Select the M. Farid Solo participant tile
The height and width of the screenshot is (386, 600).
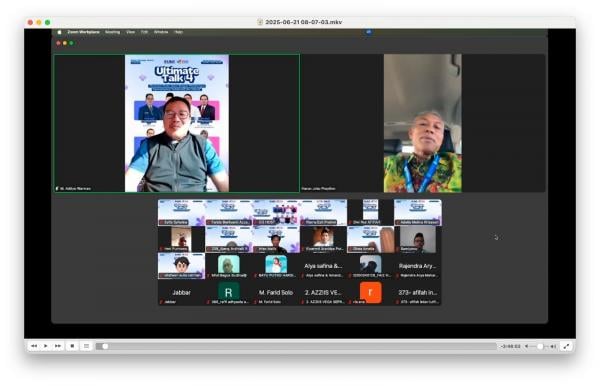click(276, 293)
